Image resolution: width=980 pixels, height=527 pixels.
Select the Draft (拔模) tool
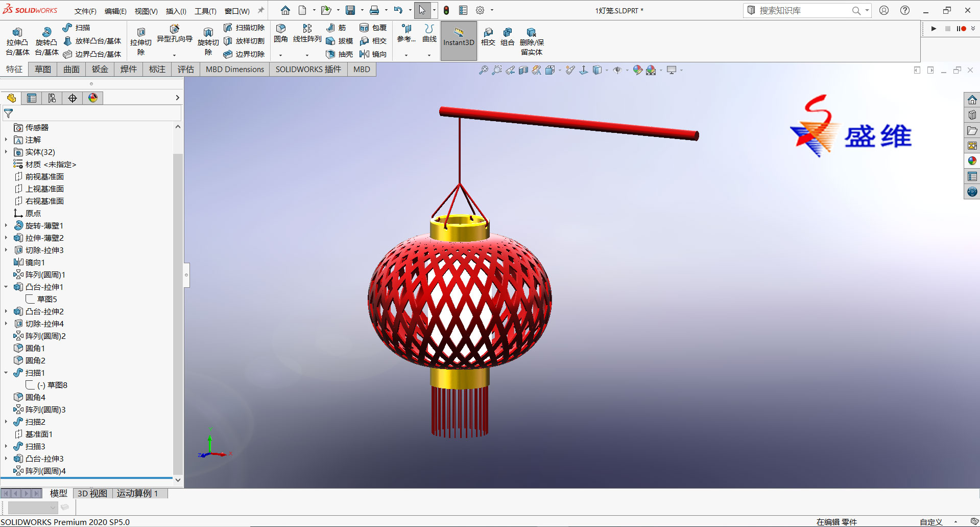tap(340, 41)
